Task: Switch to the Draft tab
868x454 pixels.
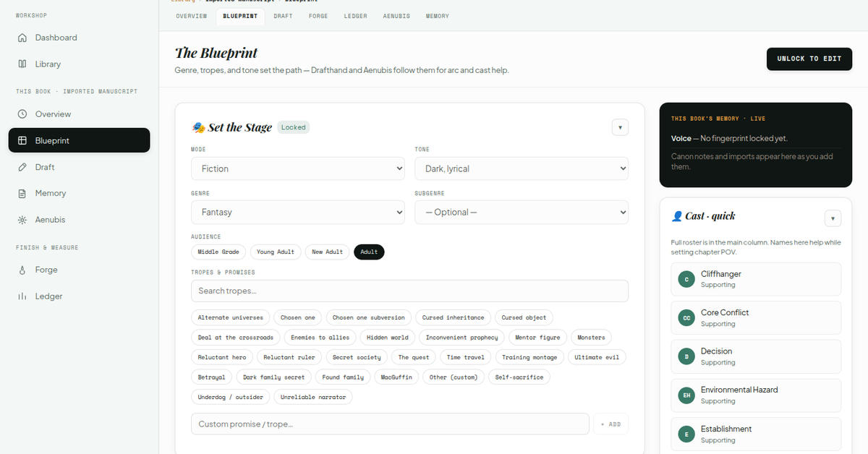Action: (283, 16)
